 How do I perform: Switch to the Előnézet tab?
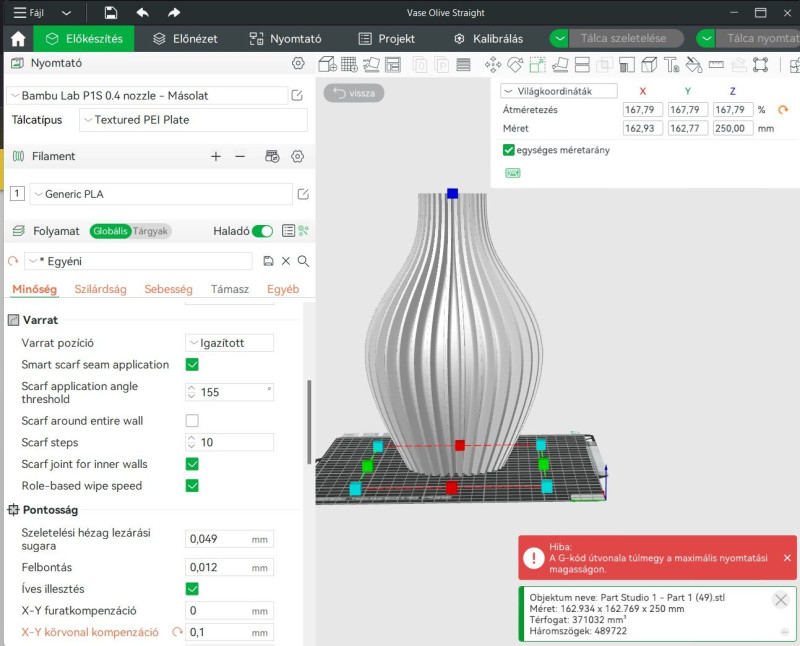point(186,39)
